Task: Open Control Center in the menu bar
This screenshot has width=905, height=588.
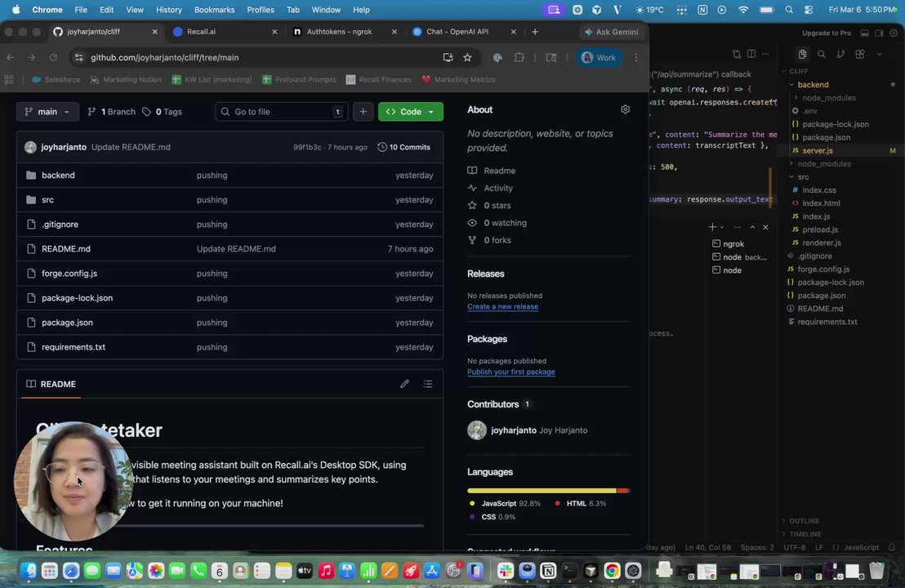Action: [809, 10]
